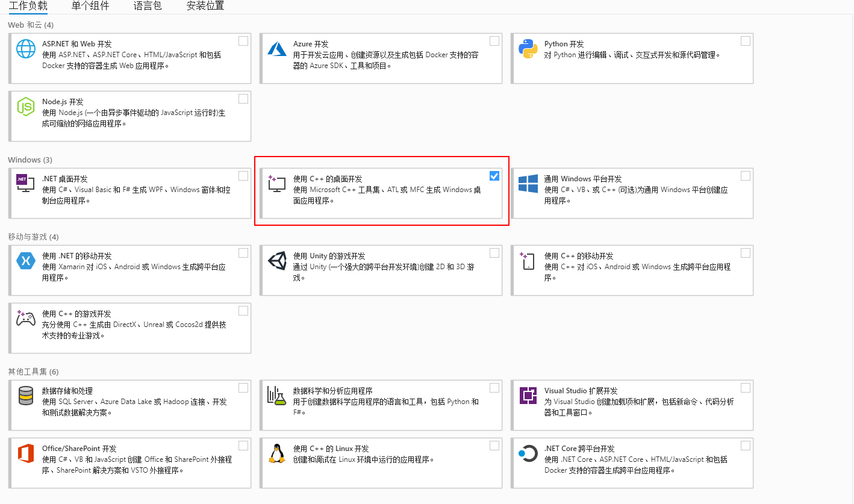This screenshot has height=504, width=854.
Task: Check the ASP.NET 和 Web 开发 checkbox
Action: coord(243,41)
